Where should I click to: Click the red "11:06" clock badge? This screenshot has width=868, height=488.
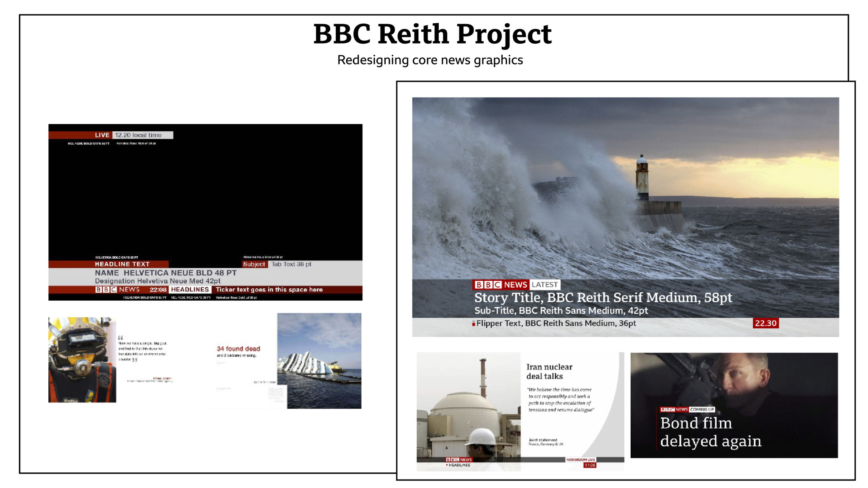tap(590, 465)
